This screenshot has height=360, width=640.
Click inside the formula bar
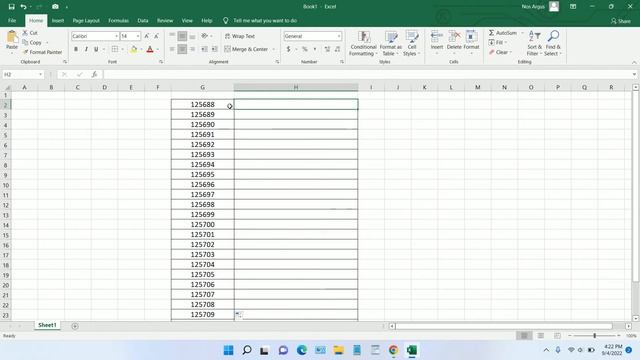(367, 74)
